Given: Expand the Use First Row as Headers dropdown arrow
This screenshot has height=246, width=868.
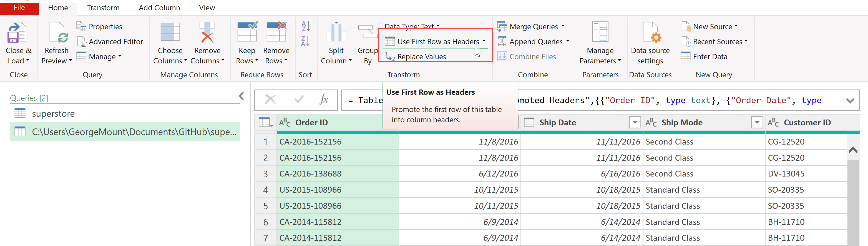Looking at the screenshot, I should (x=484, y=41).
